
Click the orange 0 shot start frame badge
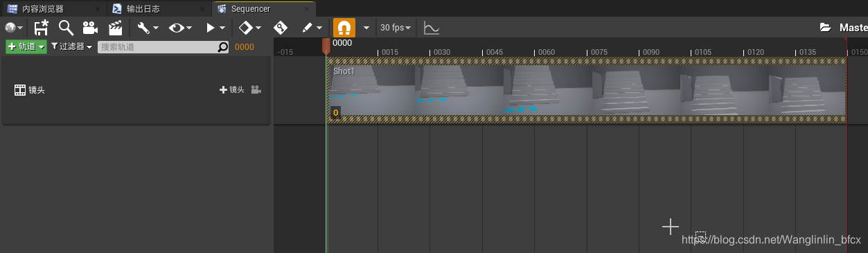(x=335, y=112)
